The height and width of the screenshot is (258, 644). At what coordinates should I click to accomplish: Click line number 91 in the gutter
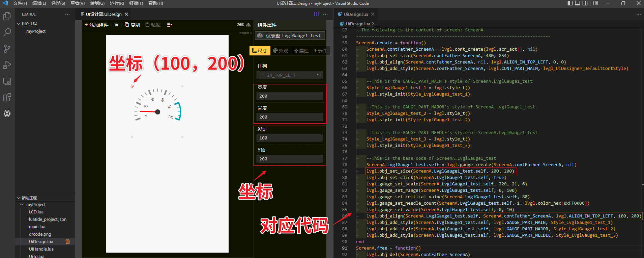point(345,248)
